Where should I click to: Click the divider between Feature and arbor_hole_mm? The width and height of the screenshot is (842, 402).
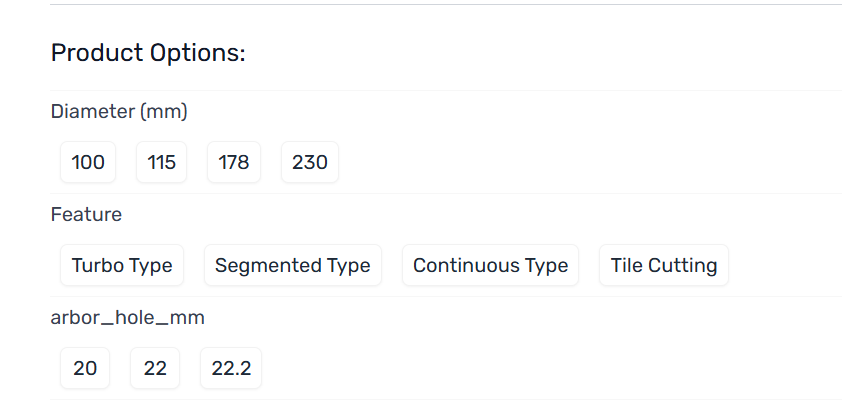pos(445,297)
